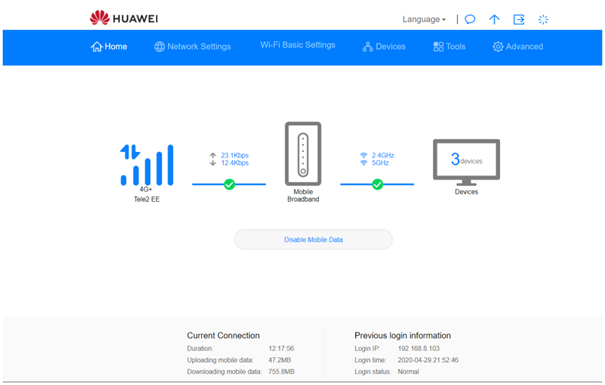This screenshot has width=605, height=385.
Task: Open Wi-Fi Basic Settings tab
Action: 298,45
